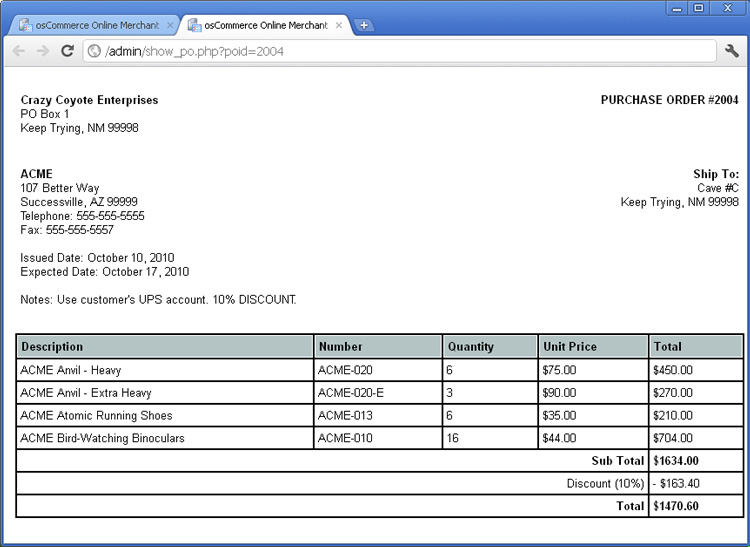Image resolution: width=750 pixels, height=547 pixels.
Task: Click the PO Box 1 line
Action: click(x=45, y=114)
